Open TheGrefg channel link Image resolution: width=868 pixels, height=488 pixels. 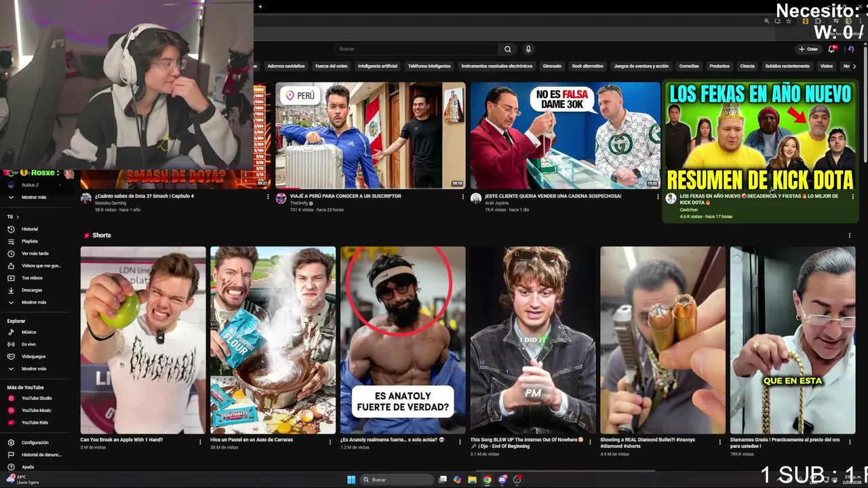[299, 203]
